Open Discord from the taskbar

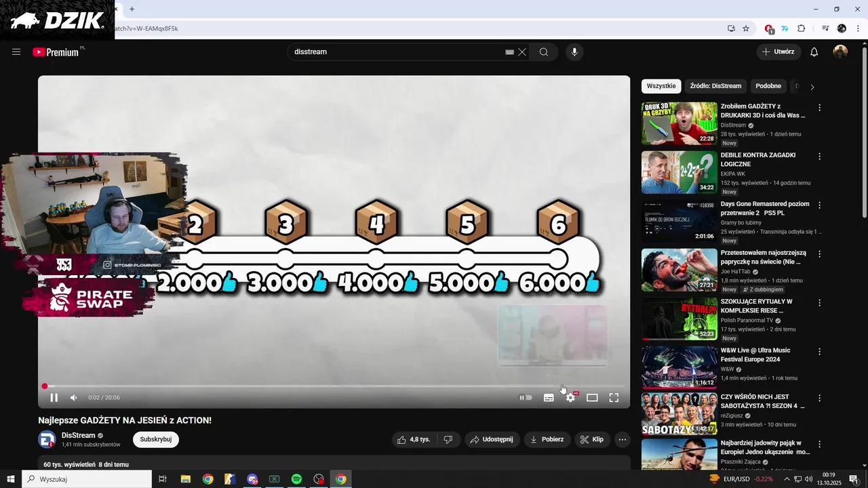tap(252, 479)
